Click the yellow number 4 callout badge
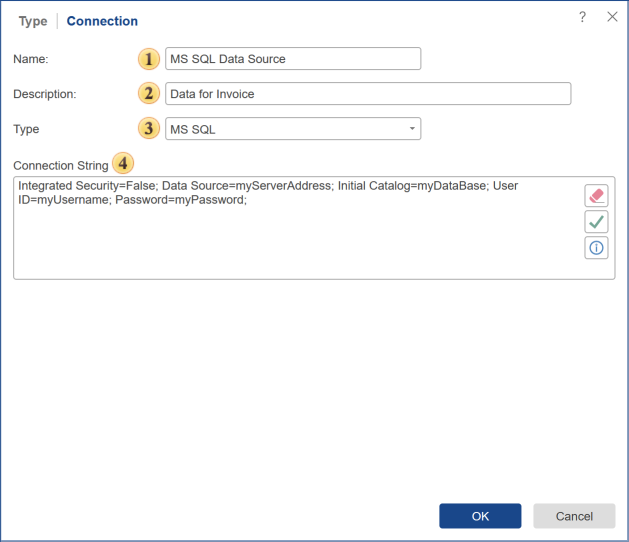The image size is (629, 542). pos(123,164)
